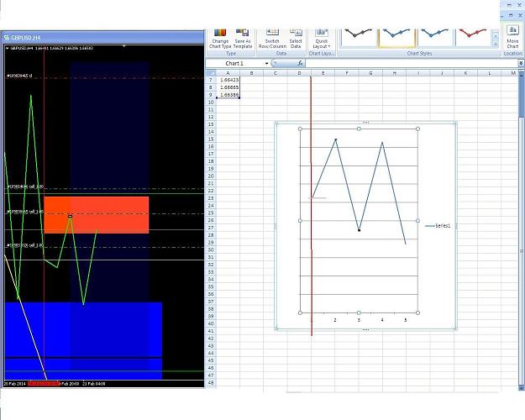Click horizontal axis label 5 in the chart
The image size is (525, 420).
(406, 320)
